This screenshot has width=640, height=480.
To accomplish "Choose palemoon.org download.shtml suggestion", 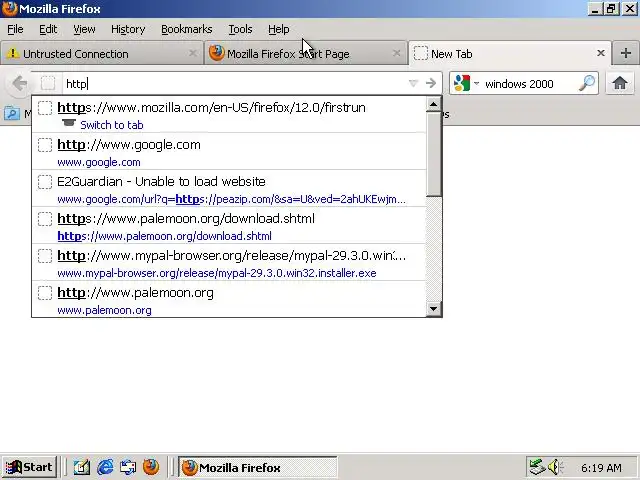I will click(x=229, y=226).
